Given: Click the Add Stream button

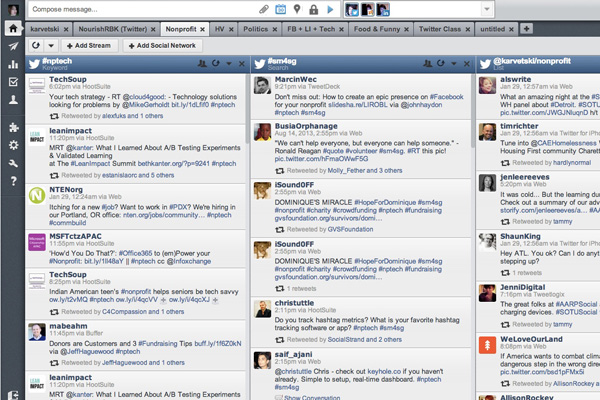Looking at the screenshot, I should pos(89,46).
